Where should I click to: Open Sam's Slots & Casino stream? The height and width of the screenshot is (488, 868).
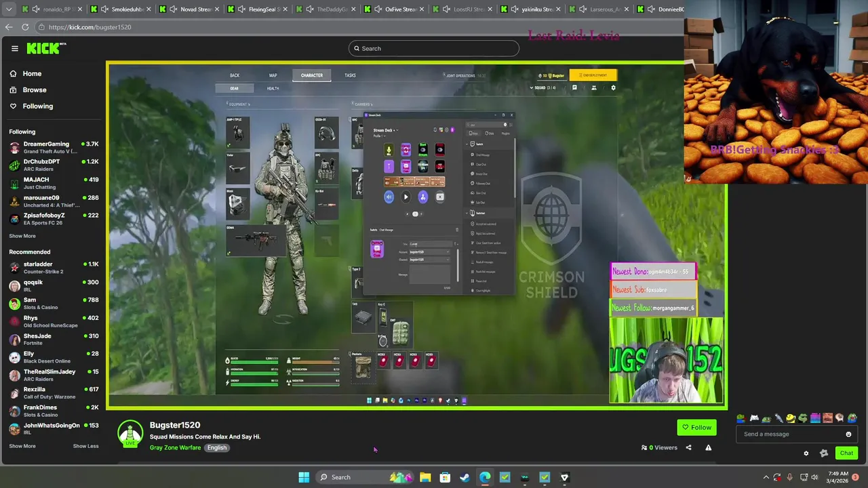tap(54, 303)
